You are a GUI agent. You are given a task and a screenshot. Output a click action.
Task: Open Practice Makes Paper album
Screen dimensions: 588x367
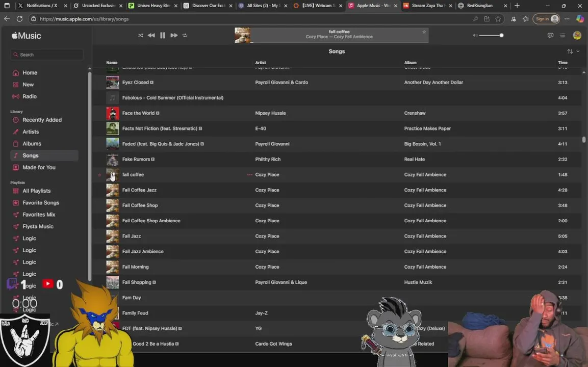[x=427, y=128]
